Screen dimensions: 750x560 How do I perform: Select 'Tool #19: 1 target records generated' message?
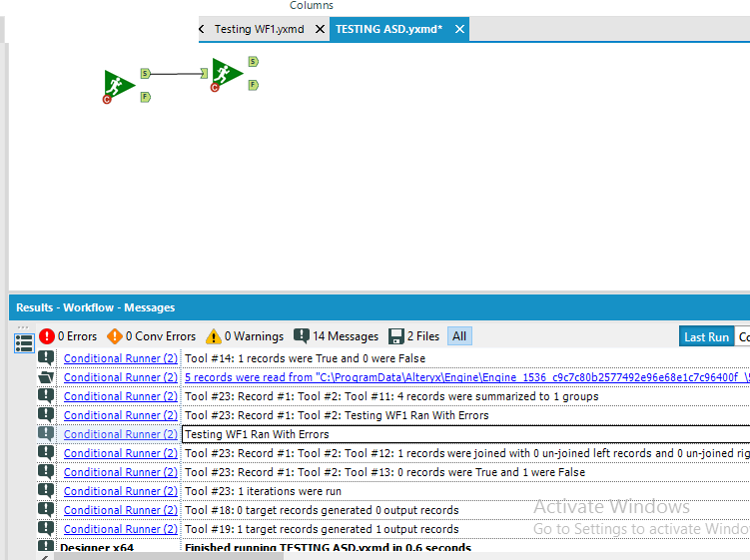pyautogui.click(x=322, y=529)
